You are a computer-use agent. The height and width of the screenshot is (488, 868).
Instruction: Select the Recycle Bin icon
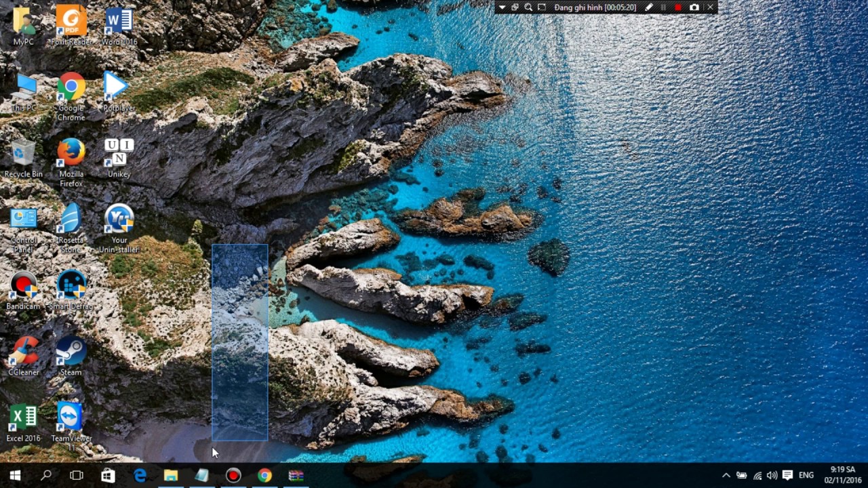click(x=24, y=159)
